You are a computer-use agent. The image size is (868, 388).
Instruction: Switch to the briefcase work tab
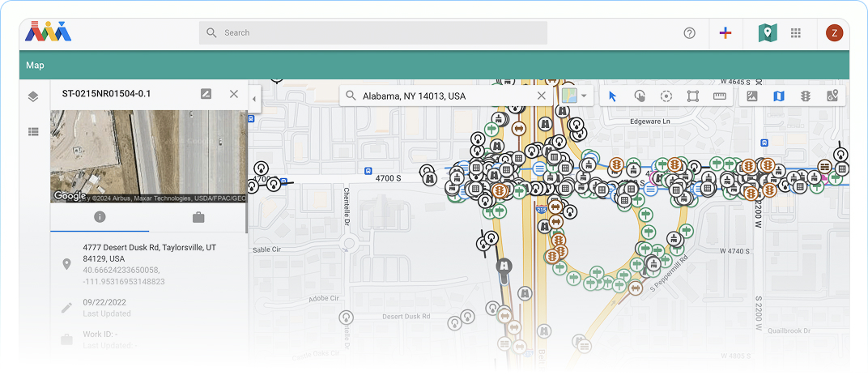(x=198, y=217)
